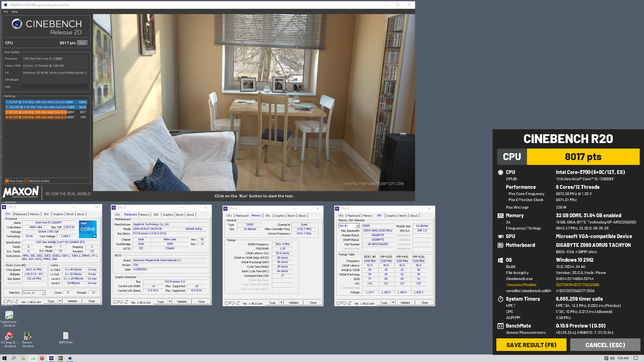644x362 pixels.
Task: Click the Cinebench logo sphere in left panel
Action: [17, 24]
